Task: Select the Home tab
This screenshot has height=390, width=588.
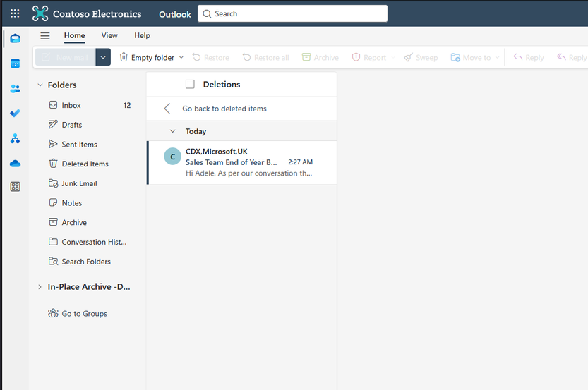Action: [74, 35]
